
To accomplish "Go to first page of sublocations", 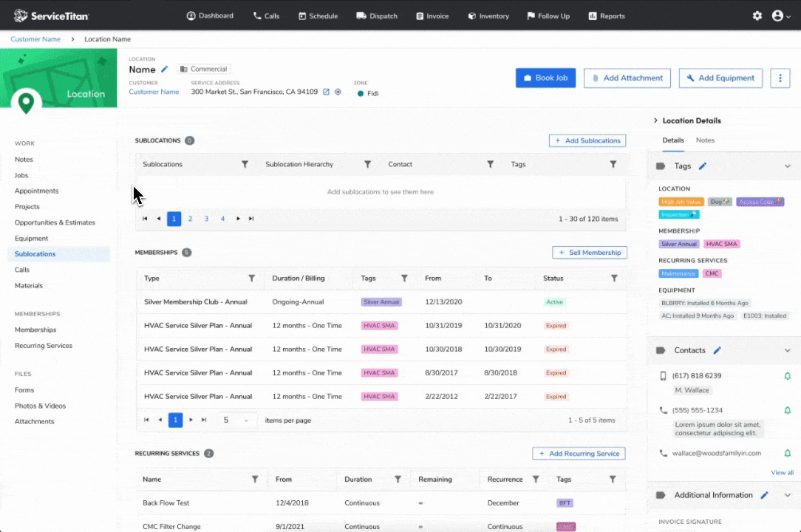I will coord(145,219).
